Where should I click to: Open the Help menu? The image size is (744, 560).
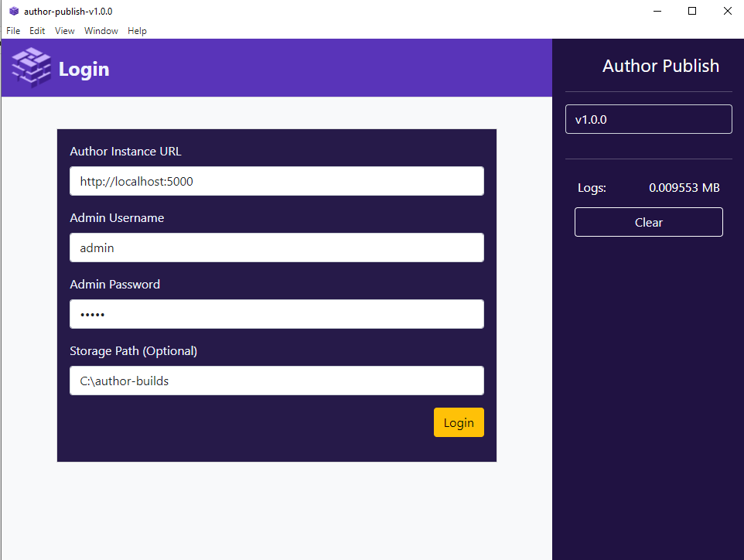click(x=137, y=31)
